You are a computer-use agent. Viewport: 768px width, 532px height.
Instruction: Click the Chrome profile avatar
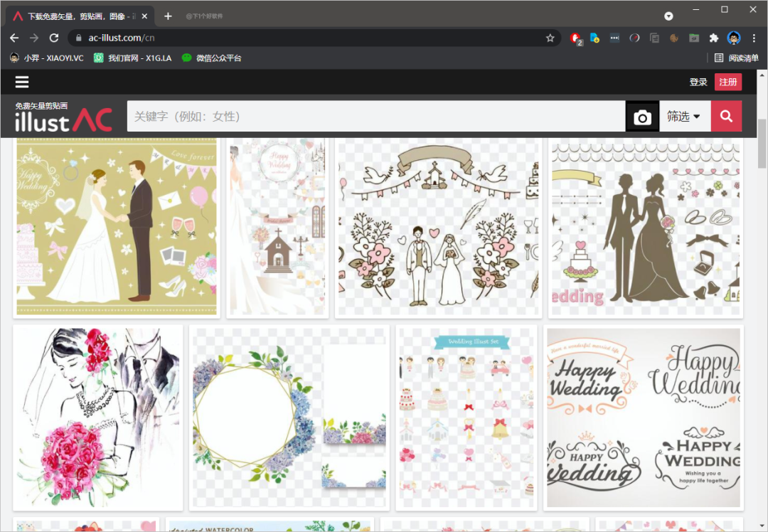coord(734,38)
